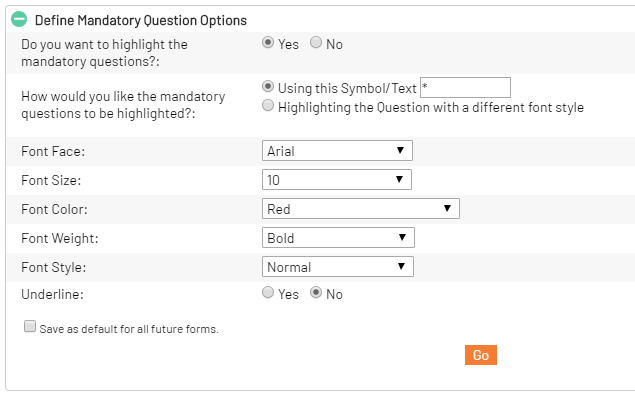Collapse the Define Mandatory Question Options section
Viewport: 635px width, 396px height.
pyautogui.click(x=19, y=19)
